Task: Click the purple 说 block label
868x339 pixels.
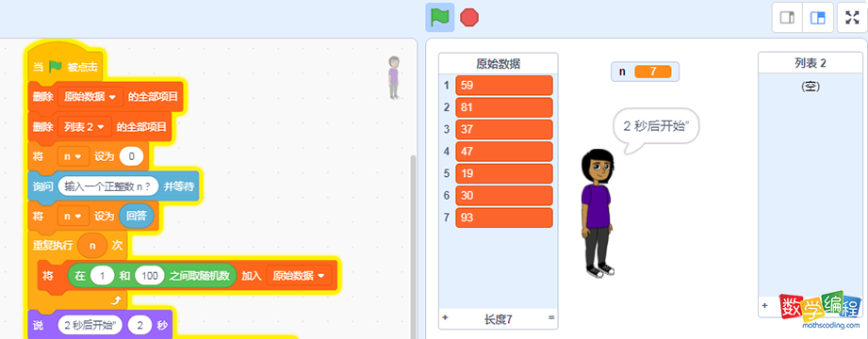Action: pos(39,326)
